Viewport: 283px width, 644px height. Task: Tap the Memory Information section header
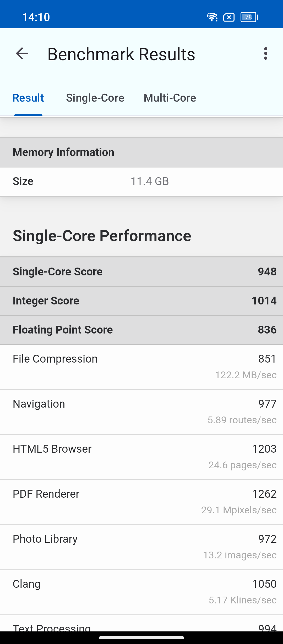pyautogui.click(x=141, y=152)
